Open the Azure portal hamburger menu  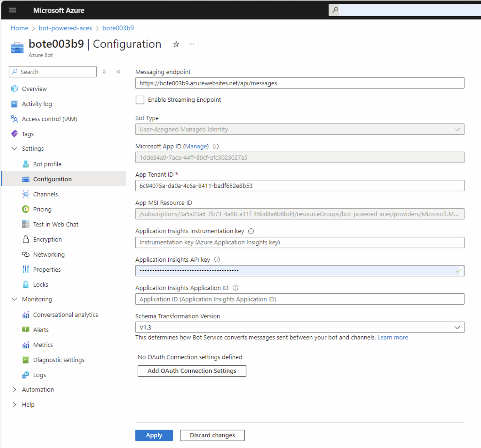[13, 10]
